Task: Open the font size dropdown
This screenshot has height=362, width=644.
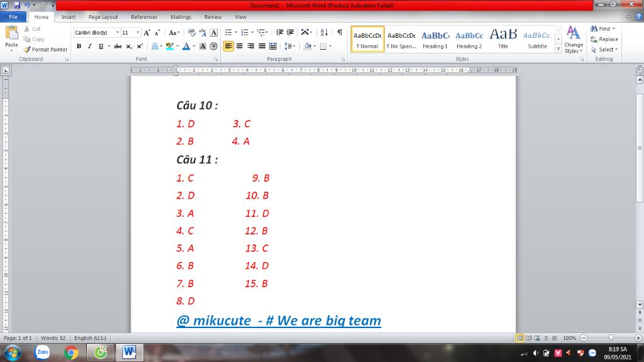Action: click(138, 33)
